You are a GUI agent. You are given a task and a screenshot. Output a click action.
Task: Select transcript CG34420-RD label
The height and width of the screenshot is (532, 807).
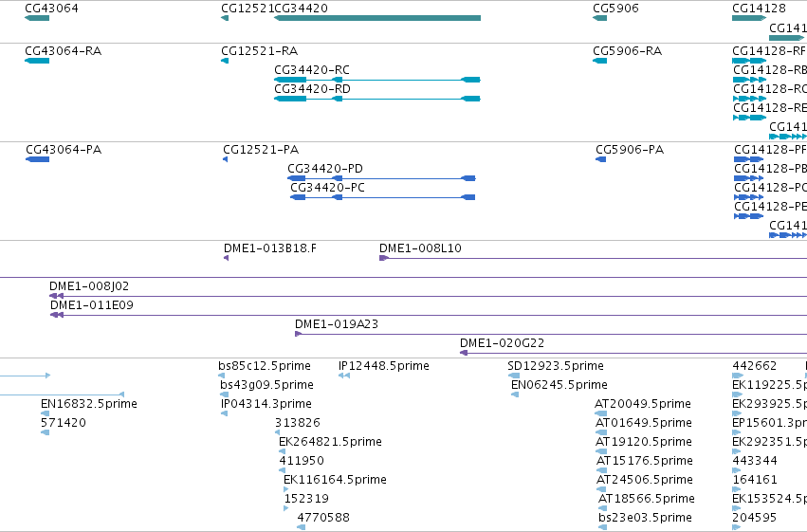click(x=312, y=89)
